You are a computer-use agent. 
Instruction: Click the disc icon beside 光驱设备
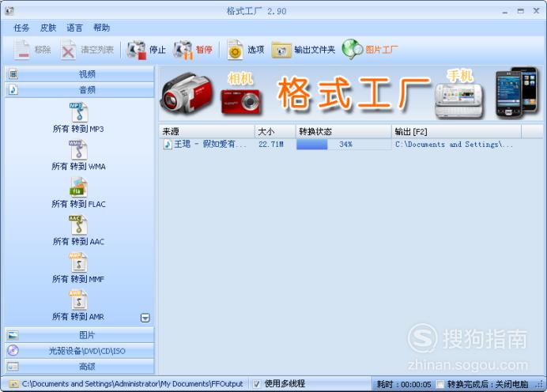pos(13,350)
